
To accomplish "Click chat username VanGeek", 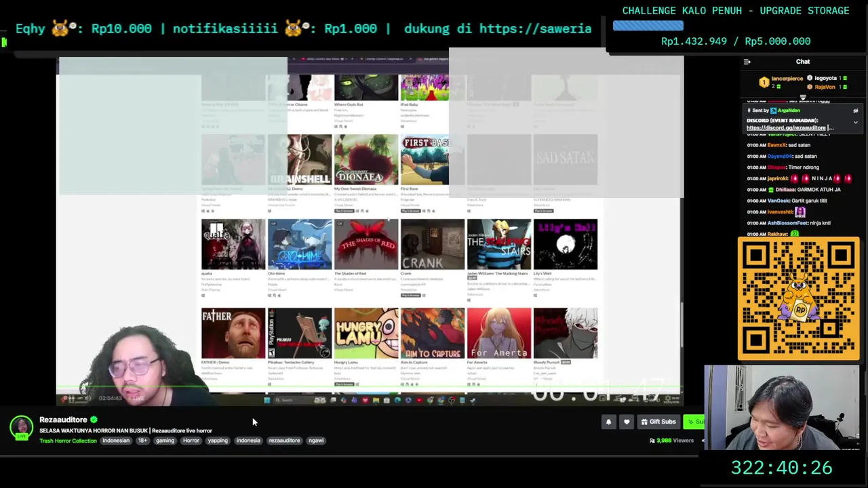I will 778,201.
